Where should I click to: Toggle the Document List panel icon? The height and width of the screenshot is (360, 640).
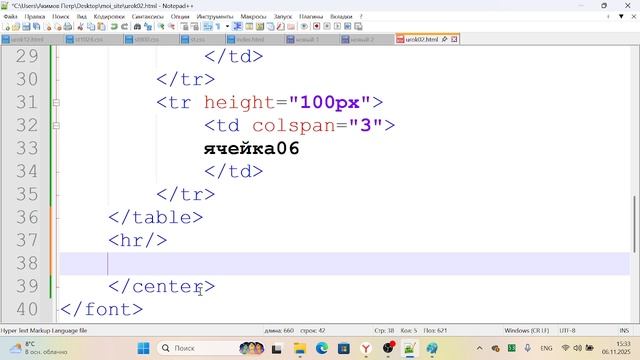click(x=270, y=27)
